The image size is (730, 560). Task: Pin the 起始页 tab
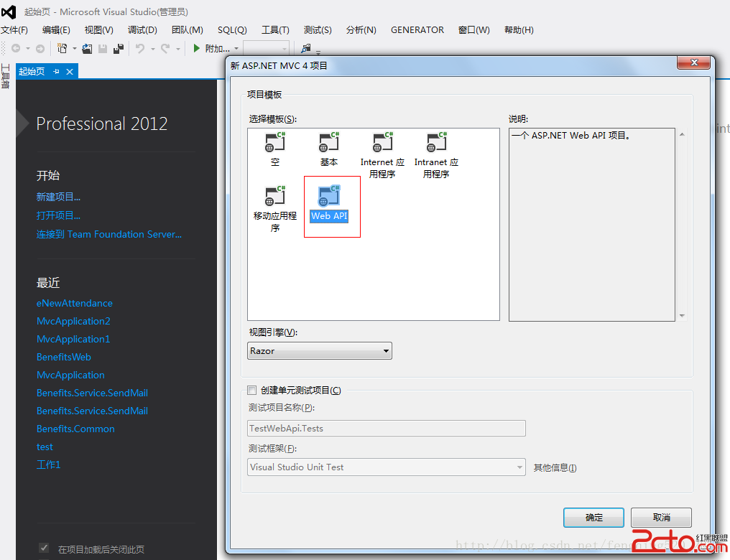coord(57,72)
